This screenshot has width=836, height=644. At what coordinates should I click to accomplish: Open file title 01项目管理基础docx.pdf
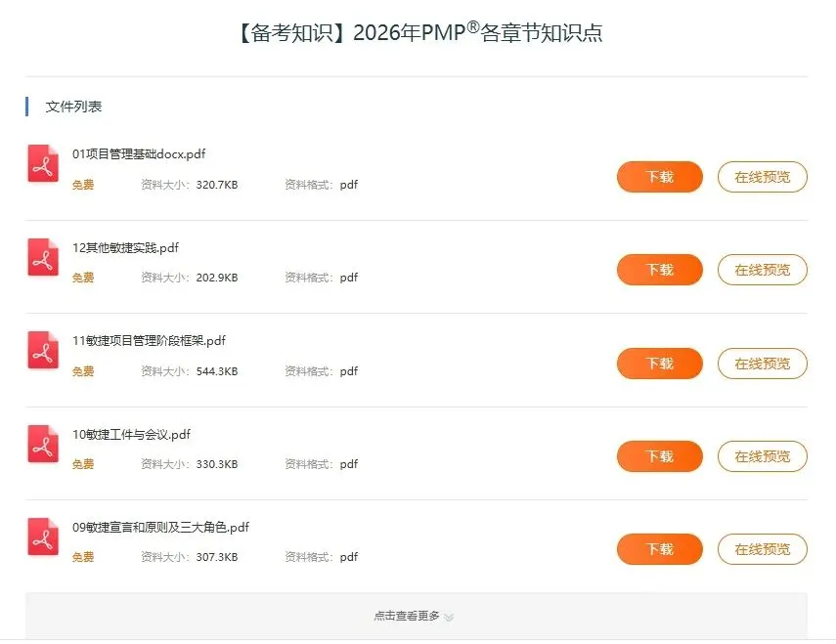coord(139,154)
